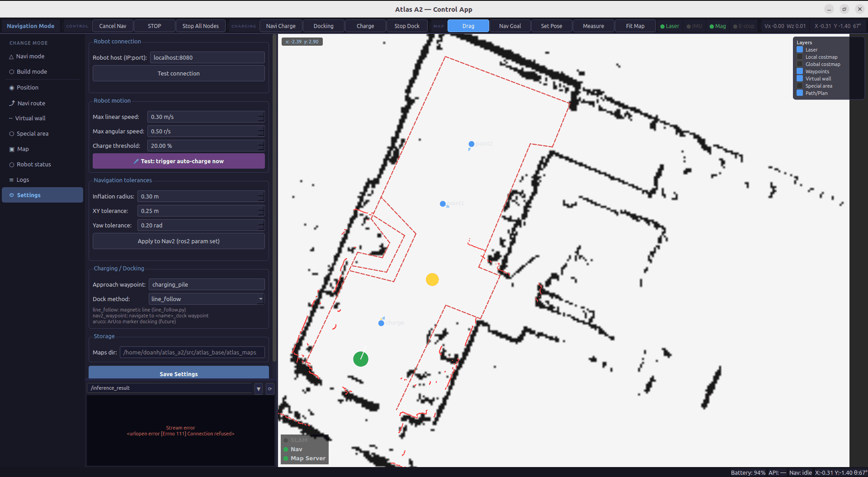868x477 pixels.
Task: Click the Maps dir input field
Action: (192, 353)
